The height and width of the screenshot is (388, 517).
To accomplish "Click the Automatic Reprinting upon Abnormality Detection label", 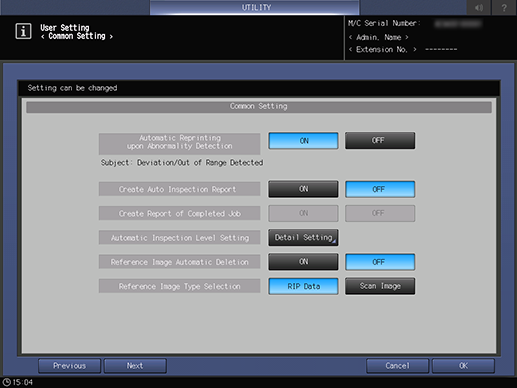I will [179, 143].
